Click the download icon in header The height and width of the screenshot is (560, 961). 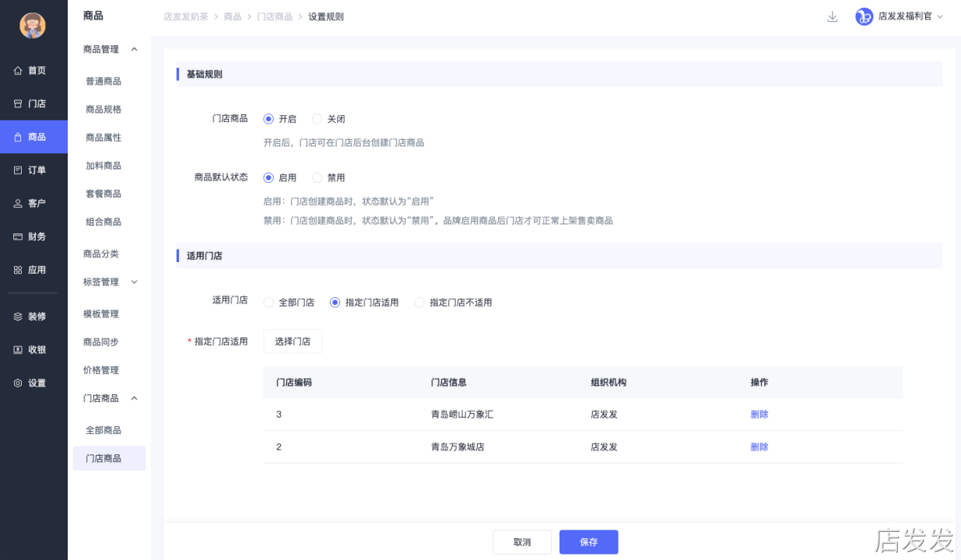click(833, 16)
